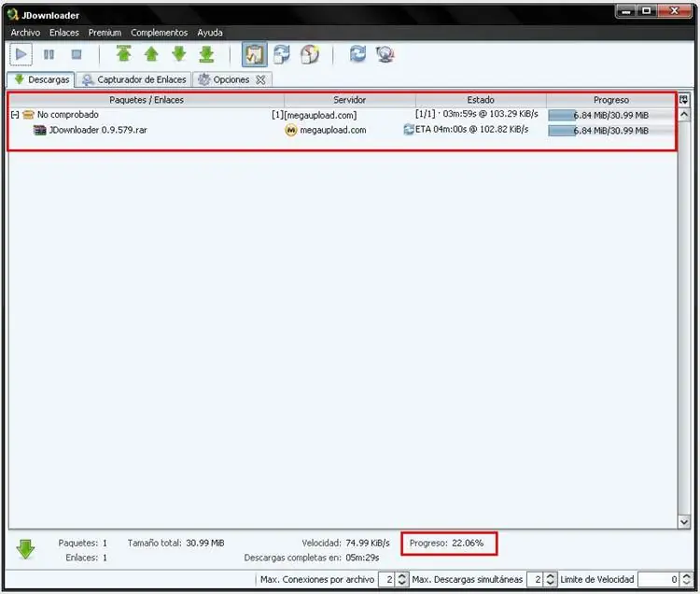700x594 pixels.
Task: Open column chooser icon at table corner
Action: pyautogui.click(x=683, y=100)
